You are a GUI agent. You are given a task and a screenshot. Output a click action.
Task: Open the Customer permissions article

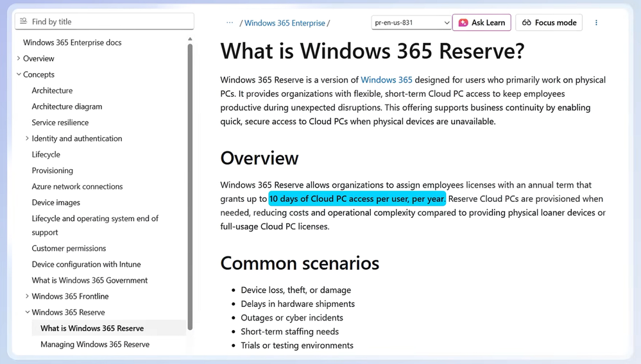click(69, 248)
